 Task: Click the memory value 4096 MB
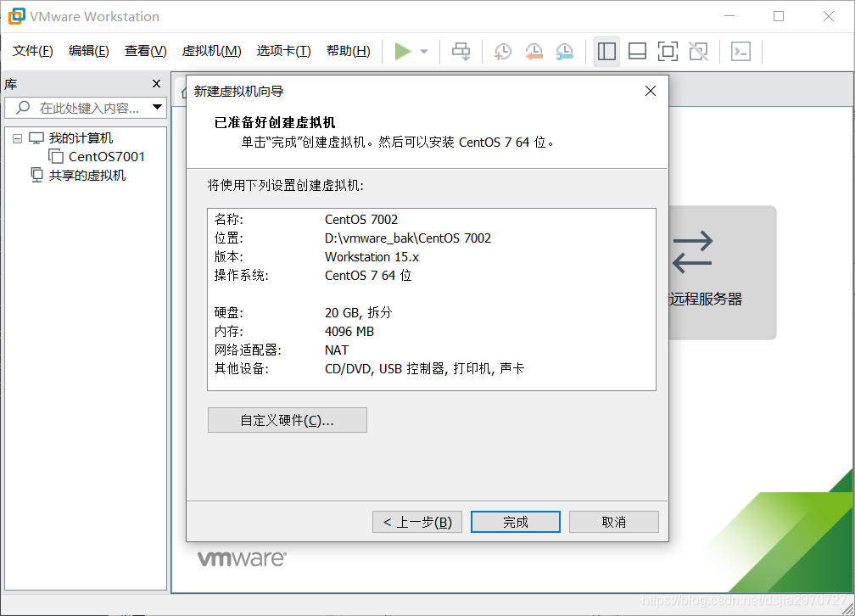(349, 331)
